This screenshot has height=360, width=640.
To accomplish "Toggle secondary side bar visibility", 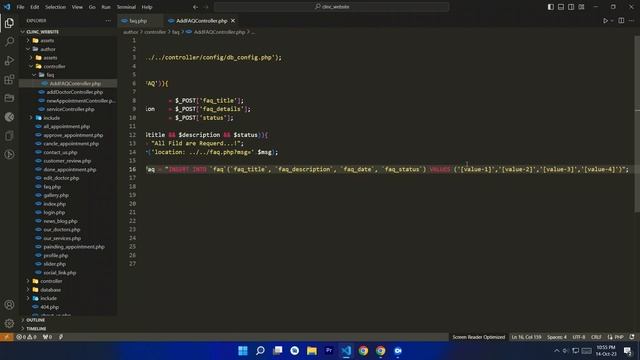I will coord(571,7).
